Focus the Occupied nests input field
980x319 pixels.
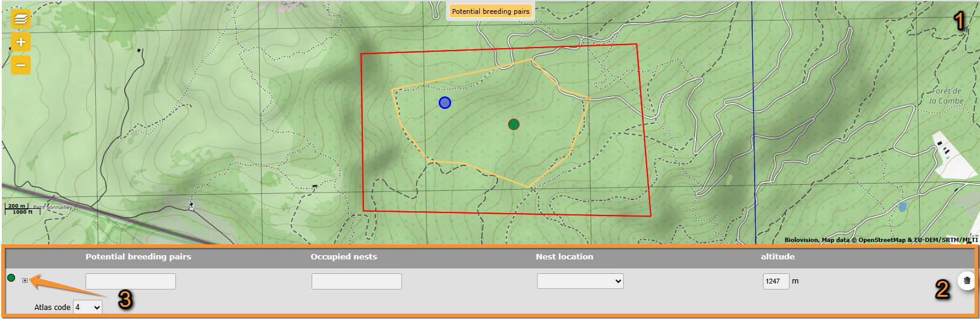click(356, 281)
